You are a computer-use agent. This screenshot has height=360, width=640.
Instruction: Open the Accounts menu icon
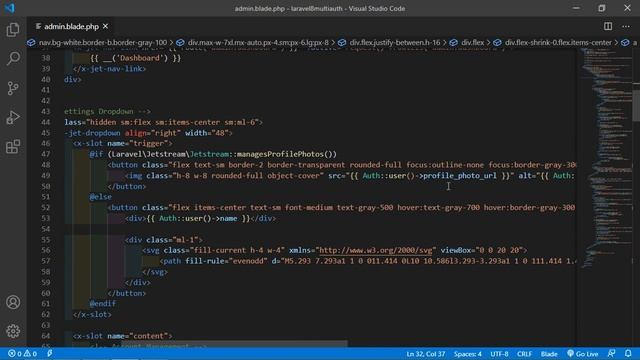click(x=13, y=302)
